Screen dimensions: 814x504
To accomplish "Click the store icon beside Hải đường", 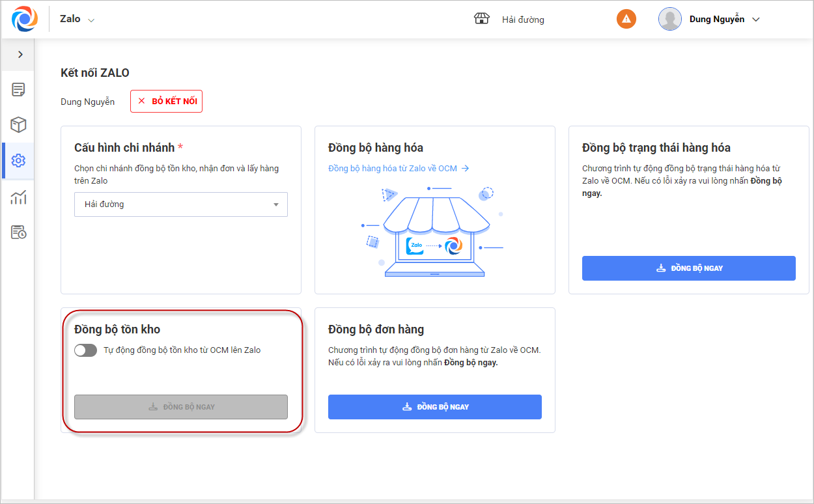I will click(481, 19).
